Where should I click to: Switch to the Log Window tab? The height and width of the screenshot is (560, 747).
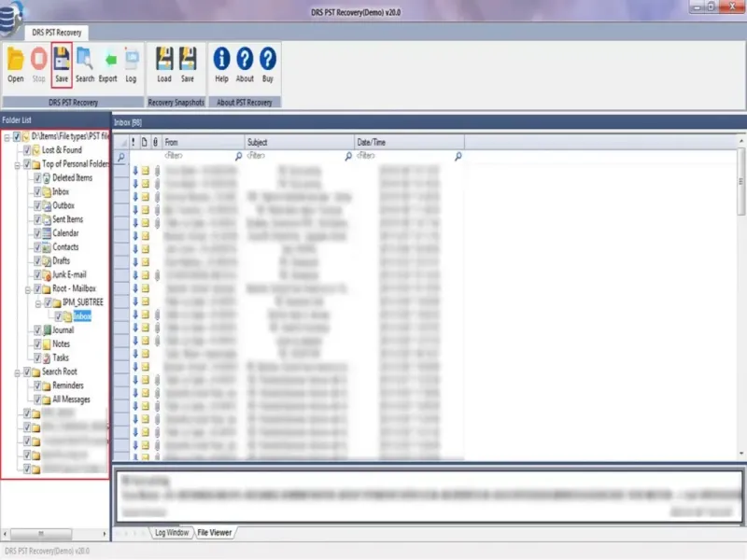pyautogui.click(x=172, y=532)
